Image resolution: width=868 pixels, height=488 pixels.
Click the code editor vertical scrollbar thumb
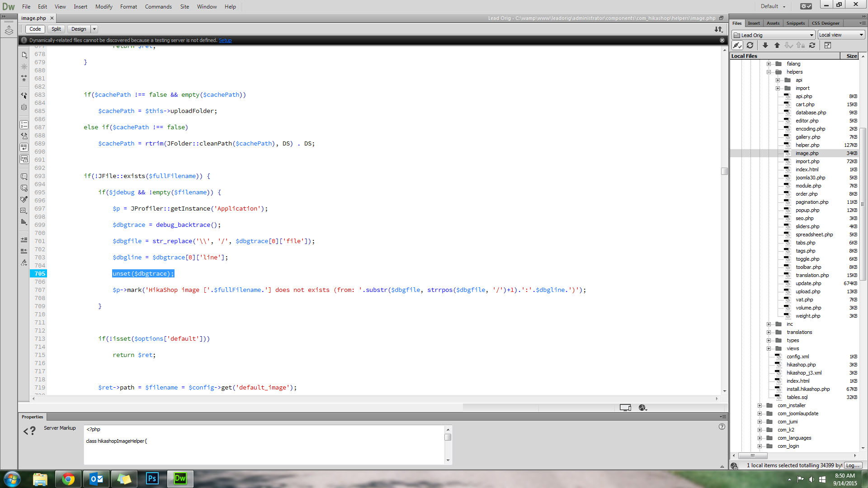[x=724, y=171]
